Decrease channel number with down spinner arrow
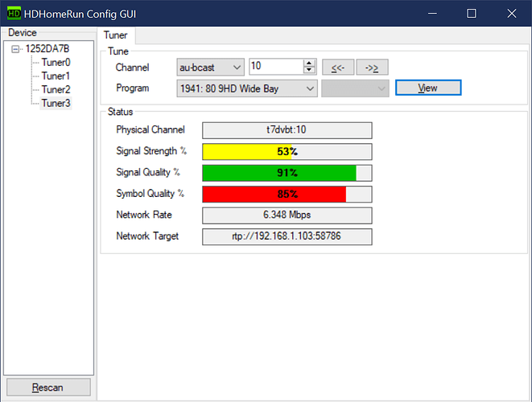The image size is (532, 402). 309,70
